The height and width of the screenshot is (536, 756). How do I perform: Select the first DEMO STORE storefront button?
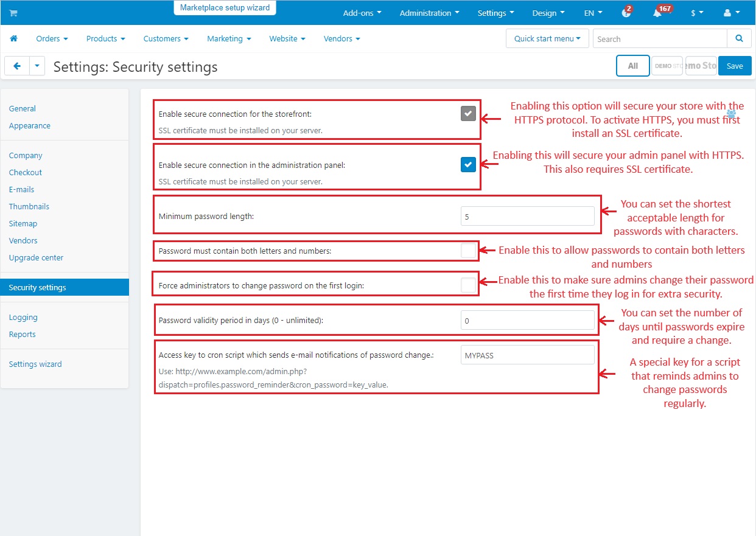pos(667,66)
